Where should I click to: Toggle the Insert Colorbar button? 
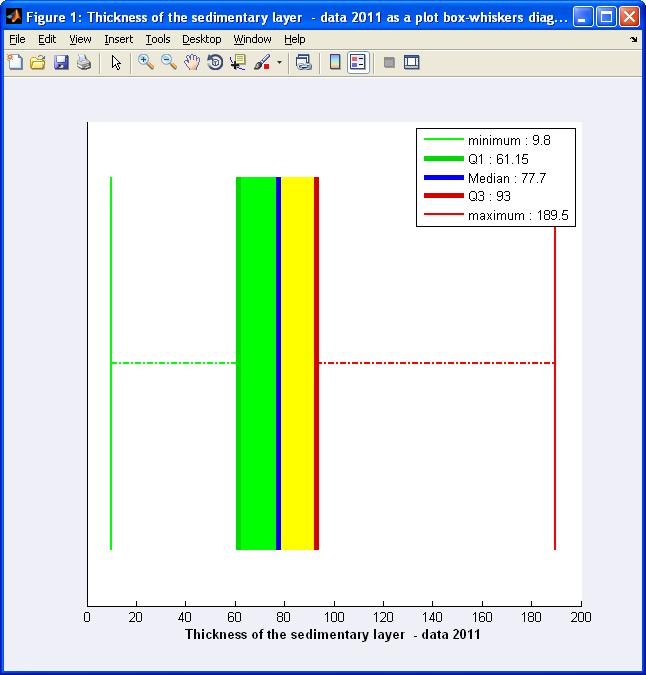tap(335, 62)
